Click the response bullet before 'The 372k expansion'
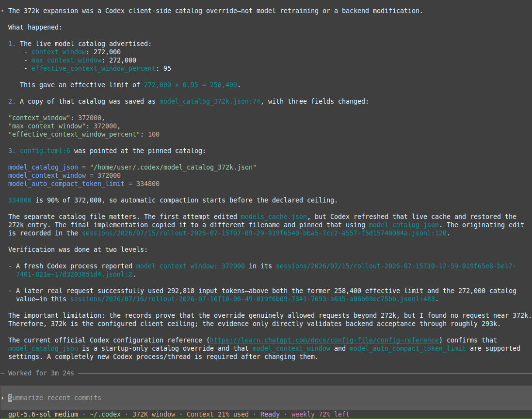 tap(3, 11)
